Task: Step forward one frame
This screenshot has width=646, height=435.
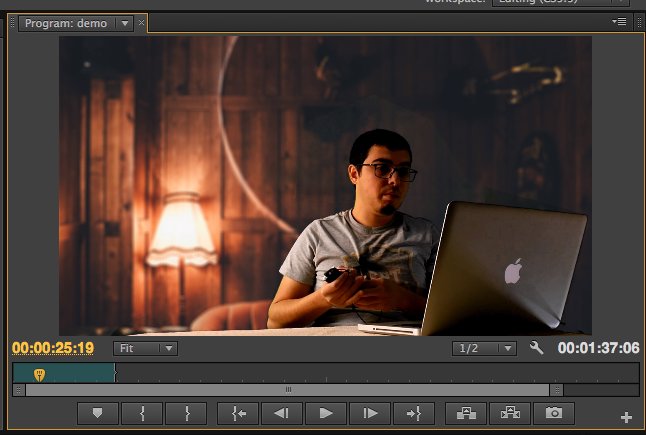Action: tap(370, 413)
